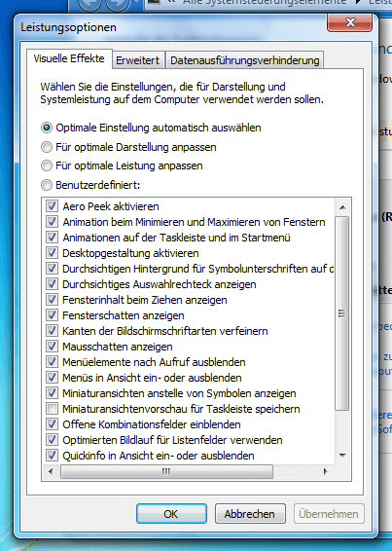Disable Mausschatten anzeigen checkbox

pyautogui.click(x=52, y=347)
